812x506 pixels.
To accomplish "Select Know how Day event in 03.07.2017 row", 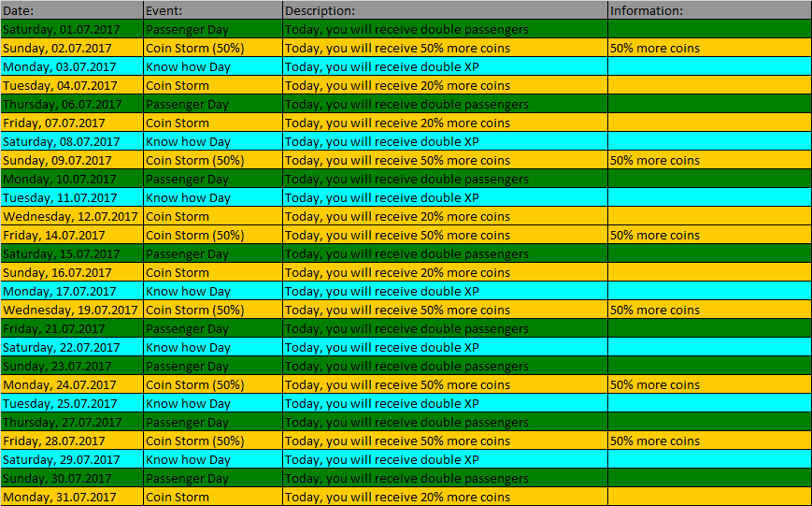I will [x=213, y=67].
